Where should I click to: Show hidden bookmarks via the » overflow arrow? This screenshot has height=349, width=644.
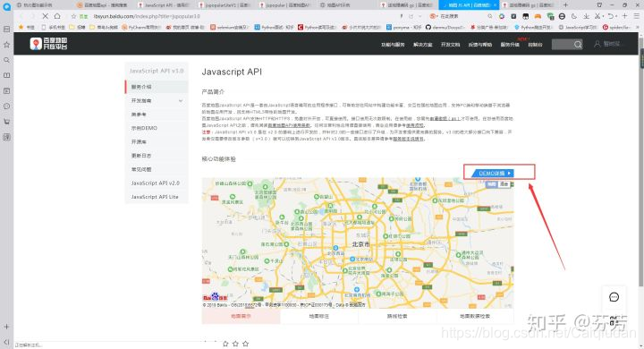(x=639, y=27)
